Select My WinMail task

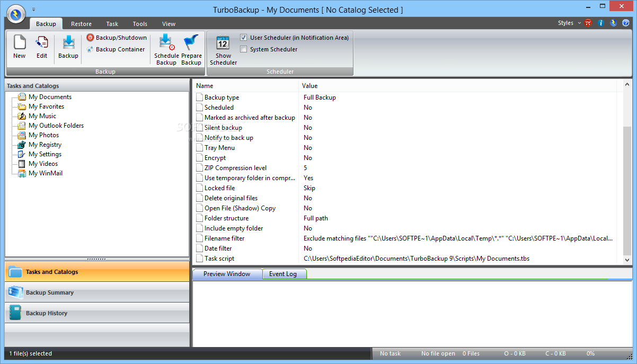click(x=45, y=173)
